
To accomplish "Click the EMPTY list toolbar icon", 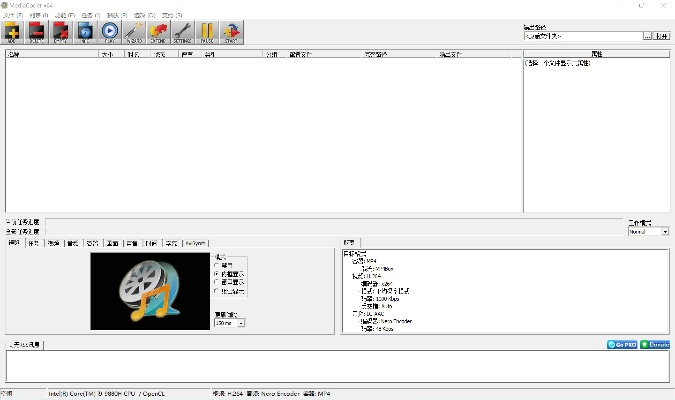I will 62,34.
